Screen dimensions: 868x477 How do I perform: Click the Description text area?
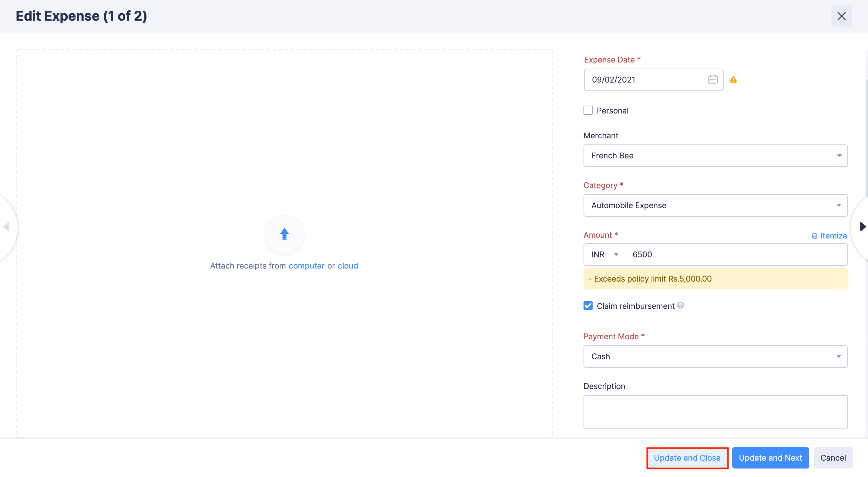click(x=715, y=412)
